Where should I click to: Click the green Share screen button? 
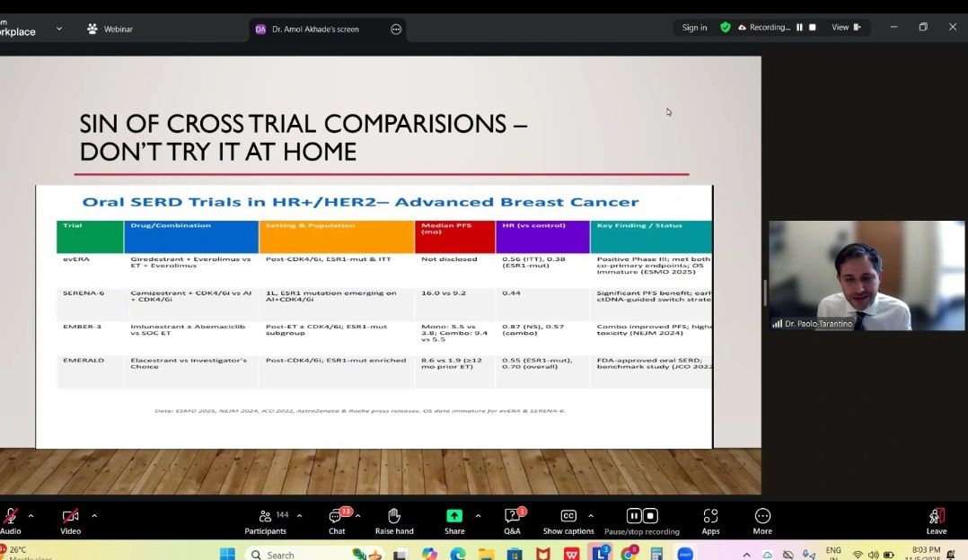point(454,516)
